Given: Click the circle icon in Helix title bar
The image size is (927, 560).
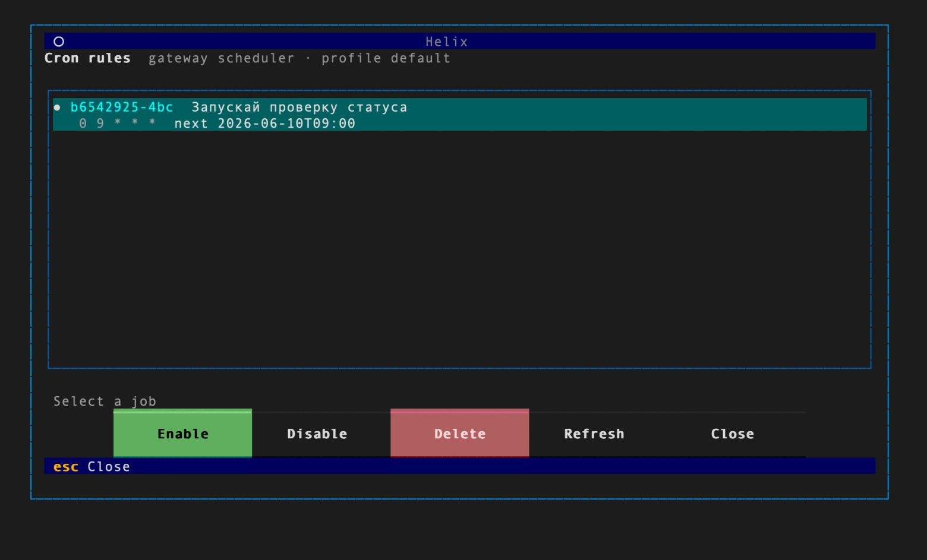Looking at the screenshot, I should pos(59,42).
